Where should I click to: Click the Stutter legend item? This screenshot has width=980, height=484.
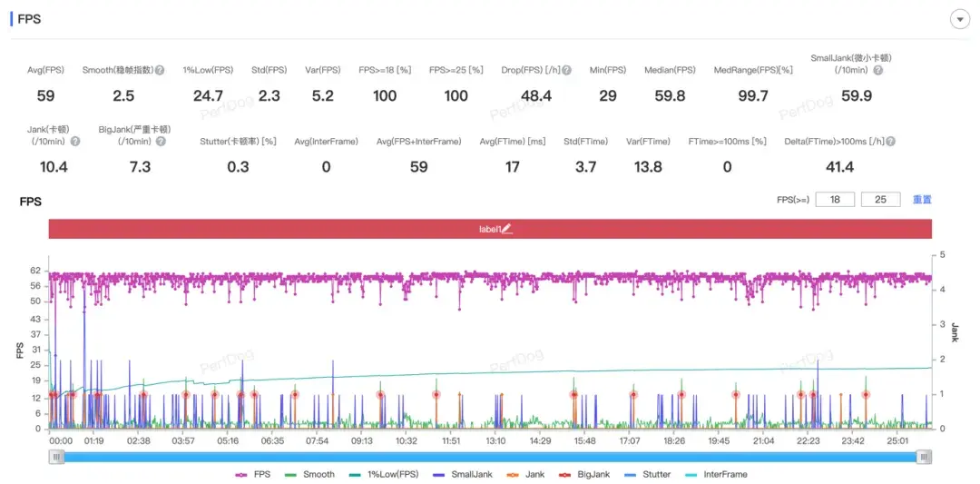point(647,474)
